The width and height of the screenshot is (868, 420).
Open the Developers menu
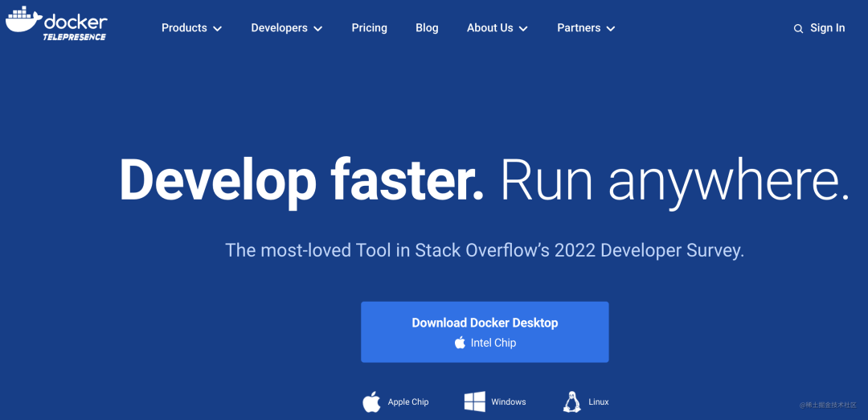(287, 27)
